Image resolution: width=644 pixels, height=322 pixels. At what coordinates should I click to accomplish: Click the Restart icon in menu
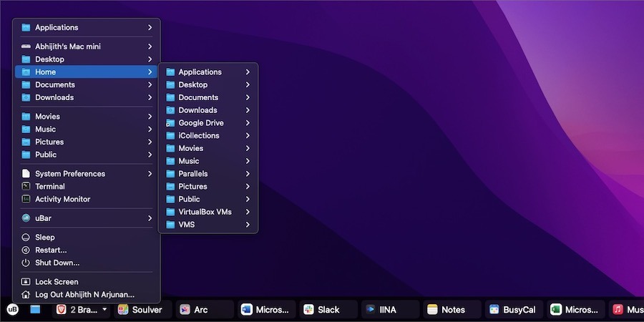coord(26,250)
